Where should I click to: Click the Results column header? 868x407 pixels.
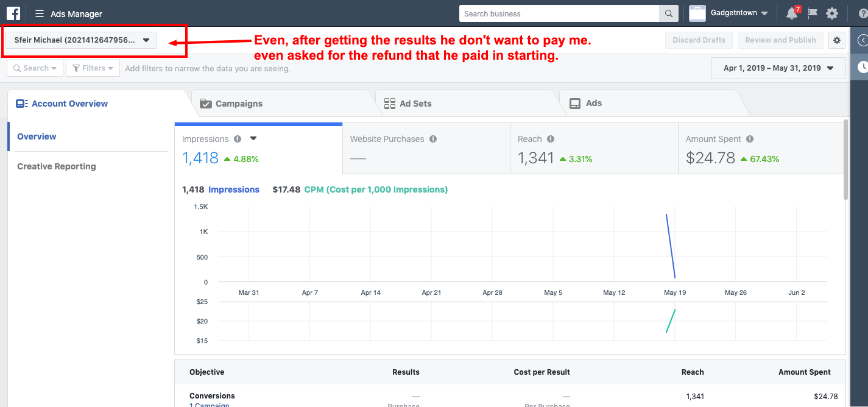tap(406, 372)
